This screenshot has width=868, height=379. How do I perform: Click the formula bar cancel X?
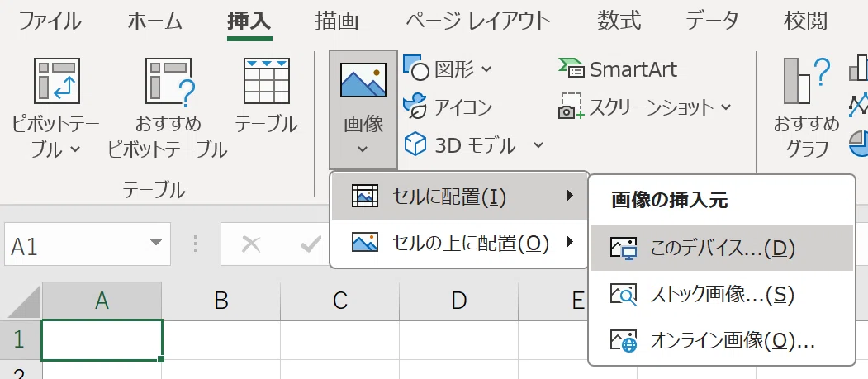pyautogui.click(x=251, y=244)
